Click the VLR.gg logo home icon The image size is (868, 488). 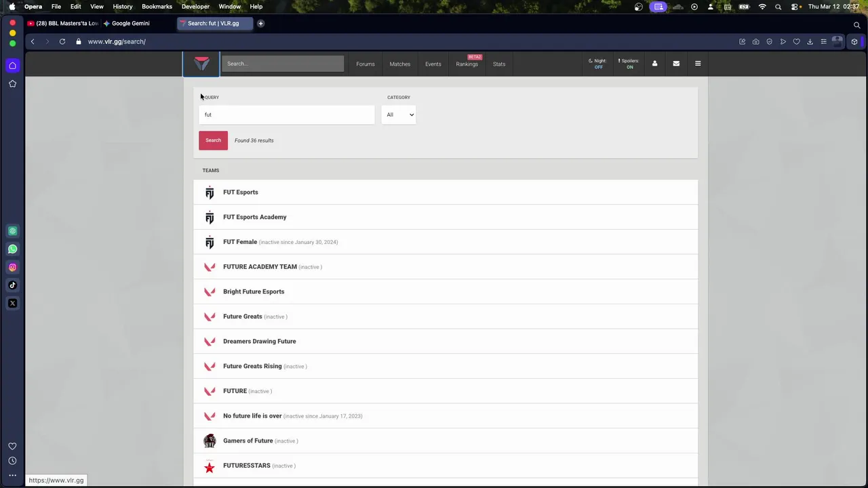click(x=201, y=64)
